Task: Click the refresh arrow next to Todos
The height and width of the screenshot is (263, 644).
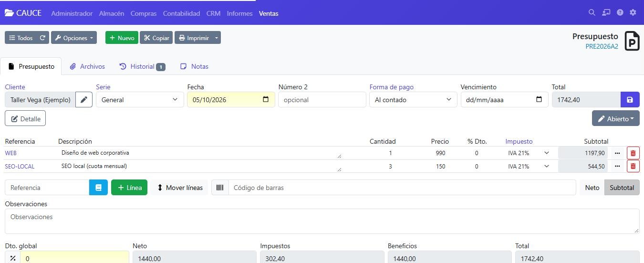Action: pos(42,38)
